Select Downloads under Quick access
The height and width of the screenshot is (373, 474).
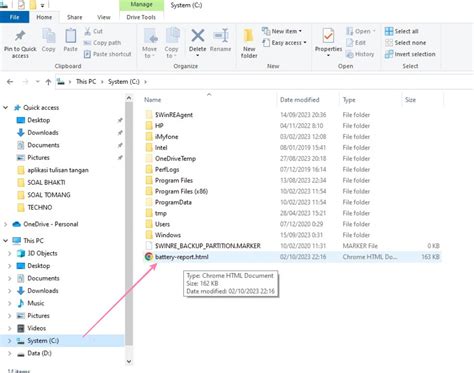(43, 133)
